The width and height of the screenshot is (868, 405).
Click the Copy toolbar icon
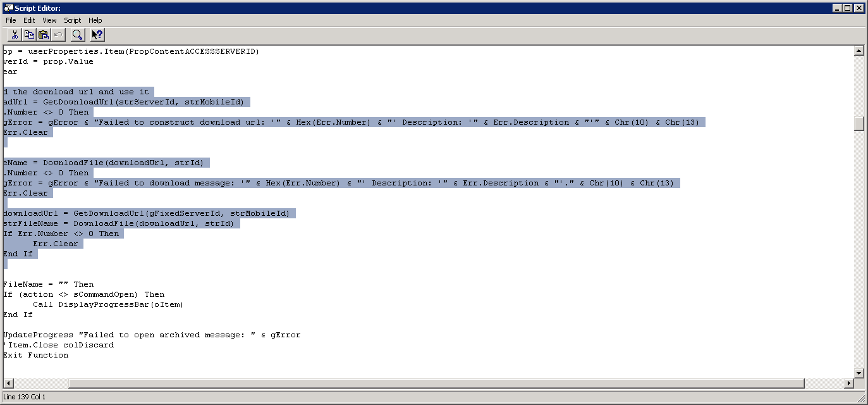[x=29, y=35]
